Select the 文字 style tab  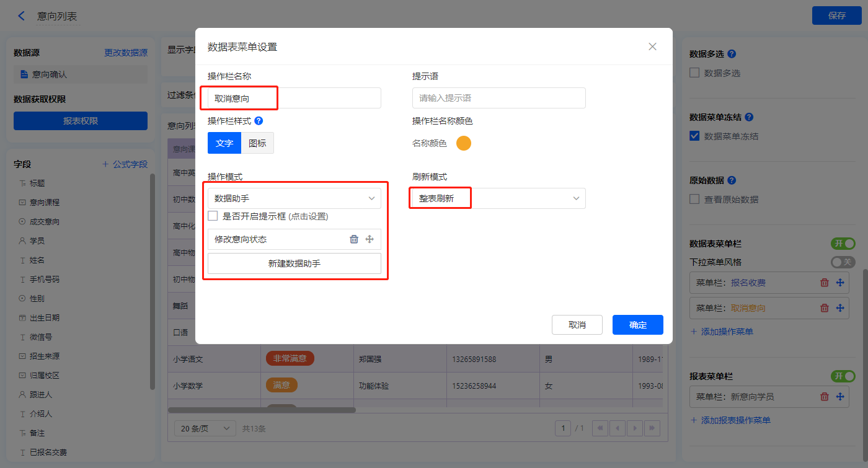click(x=224, y=143)
